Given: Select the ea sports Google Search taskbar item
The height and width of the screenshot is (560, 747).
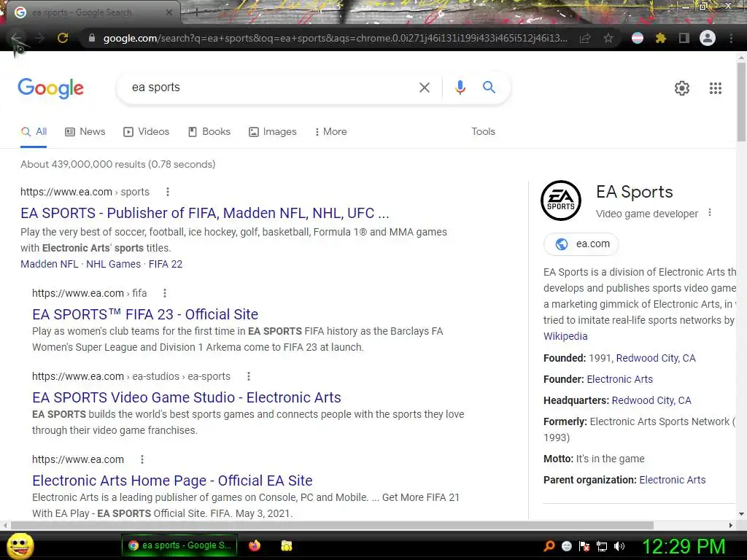Looking at the screenshot, I should [180, 545].
